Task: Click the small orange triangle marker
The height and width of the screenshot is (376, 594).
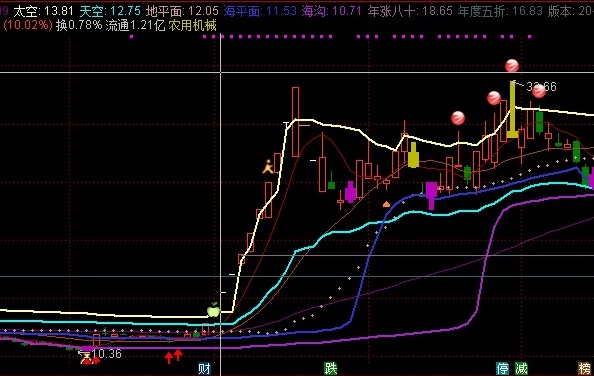Action: [x=386, y=204]
